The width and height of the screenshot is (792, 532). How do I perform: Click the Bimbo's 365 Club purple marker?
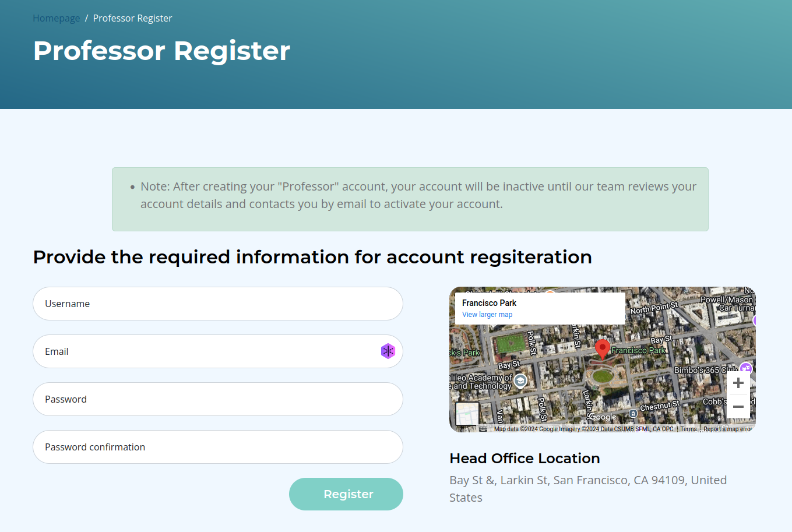click(x=746, y=368)
